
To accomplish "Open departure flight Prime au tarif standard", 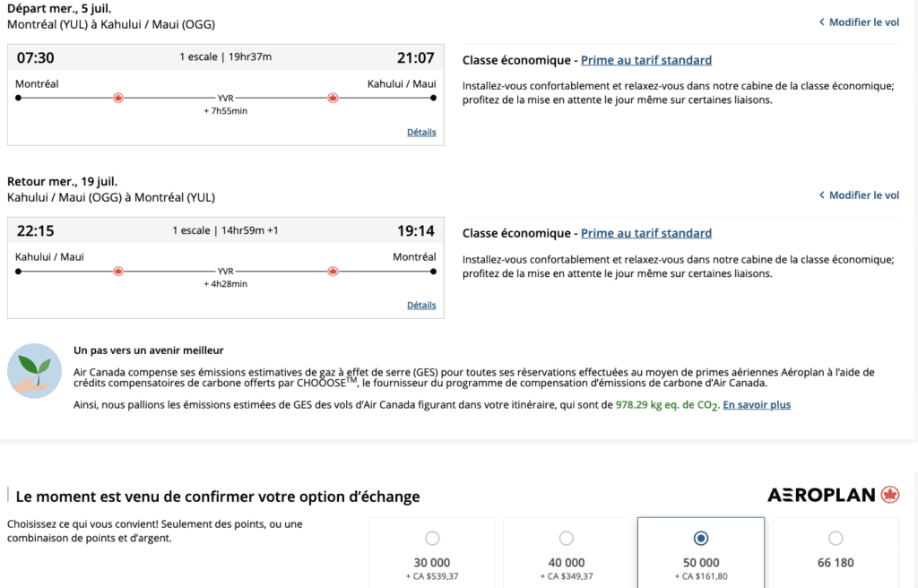I will pyautogui.click(x=646, y=61).
